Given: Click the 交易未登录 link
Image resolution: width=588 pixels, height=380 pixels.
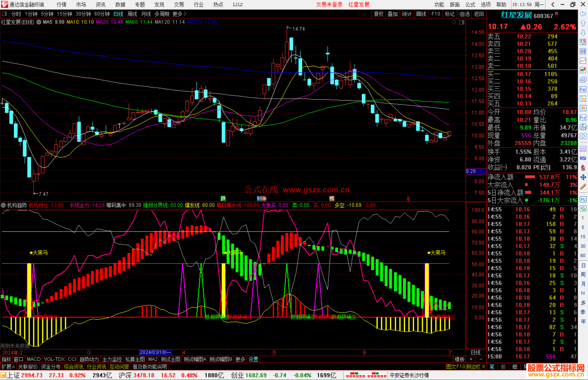Looking at the screenshot, I should click(x=329, y=5).
